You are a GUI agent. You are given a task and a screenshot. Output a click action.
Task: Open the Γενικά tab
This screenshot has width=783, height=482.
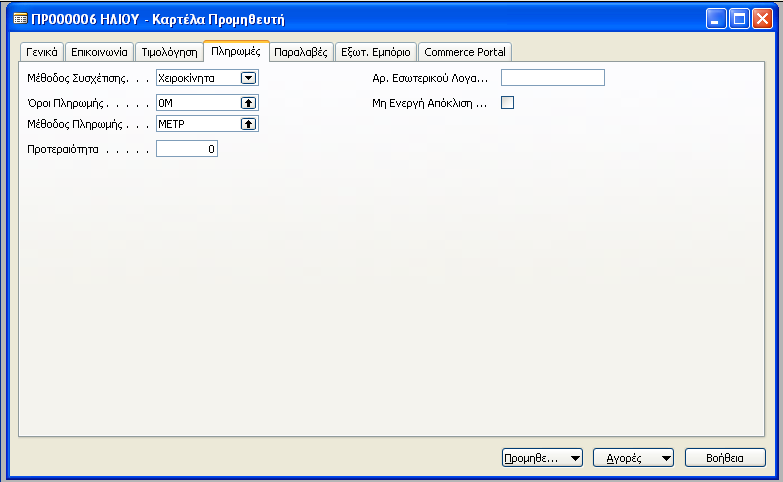(x=41, y=52)
